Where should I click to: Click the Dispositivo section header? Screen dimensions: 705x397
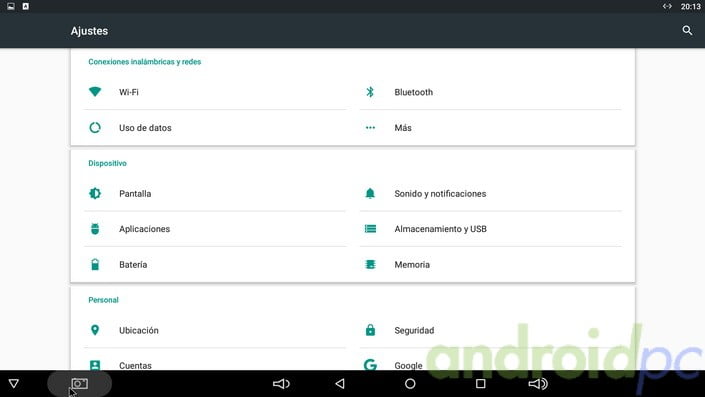(107, 163)
